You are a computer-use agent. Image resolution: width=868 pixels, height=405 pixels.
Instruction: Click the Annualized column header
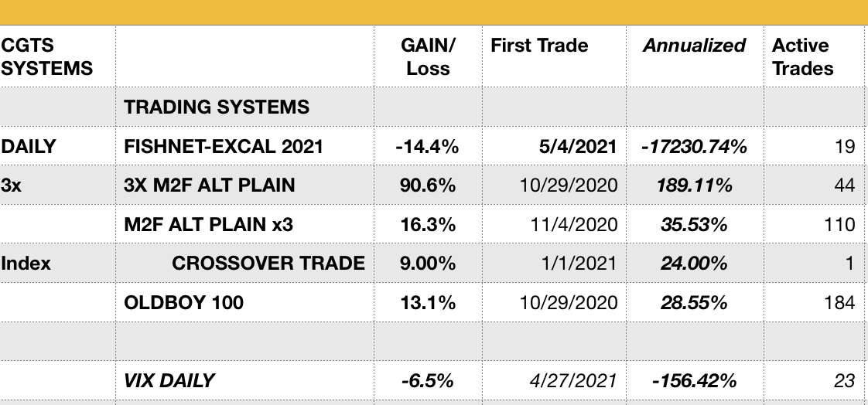point(694,46)
